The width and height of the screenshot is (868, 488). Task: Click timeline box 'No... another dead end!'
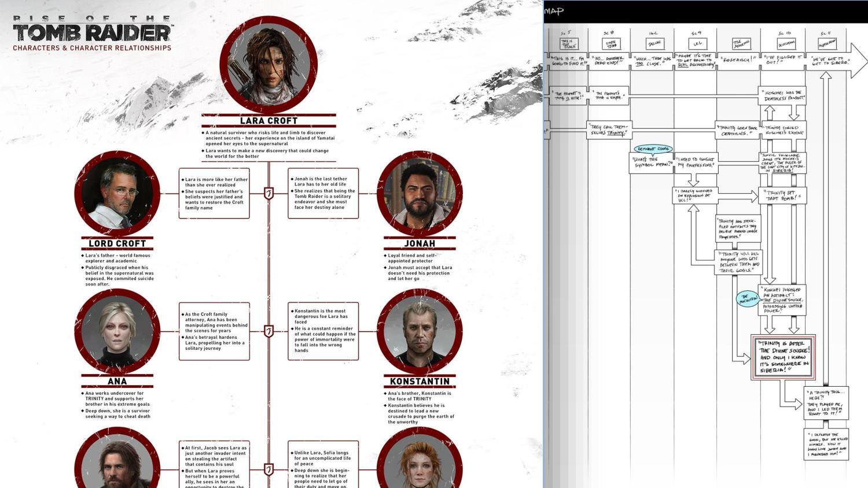pyautogui.click(x=609, y=61)
